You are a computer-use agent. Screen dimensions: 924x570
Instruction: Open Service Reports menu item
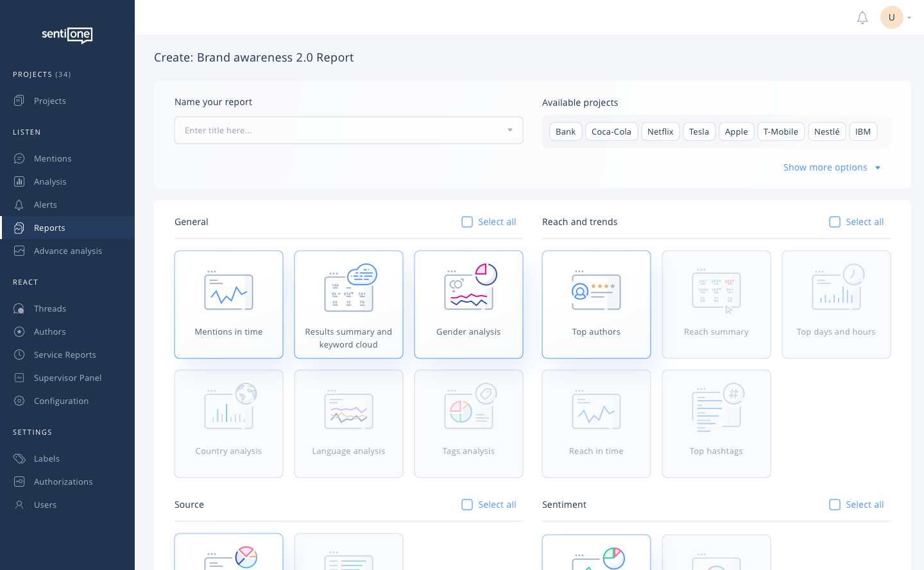coord(65,355)
